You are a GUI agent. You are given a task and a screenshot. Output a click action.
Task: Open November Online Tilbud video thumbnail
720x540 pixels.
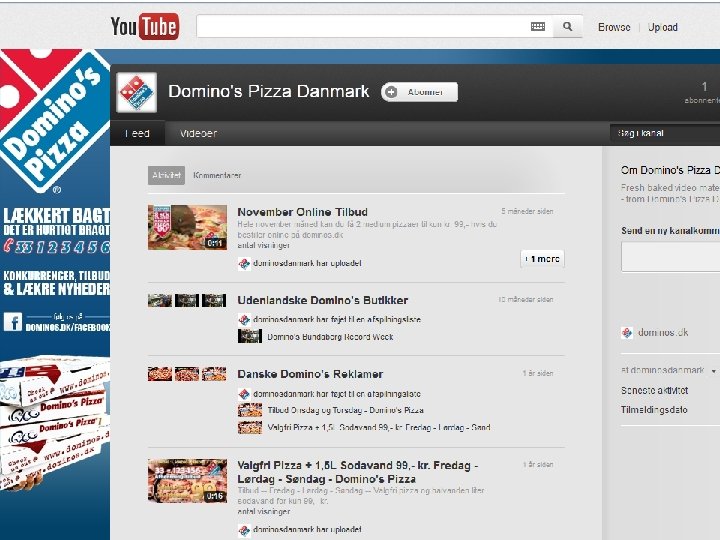187,227
